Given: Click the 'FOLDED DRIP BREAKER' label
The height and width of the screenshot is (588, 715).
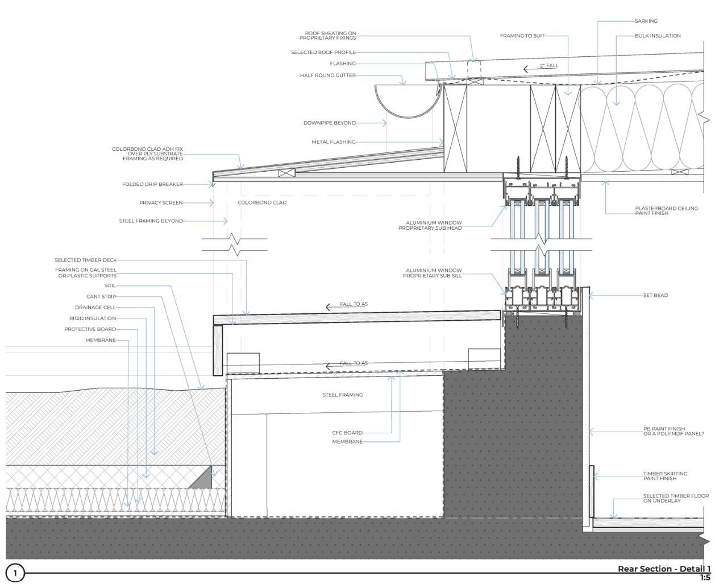Looking at the screenshot, I should pos(152,184).
